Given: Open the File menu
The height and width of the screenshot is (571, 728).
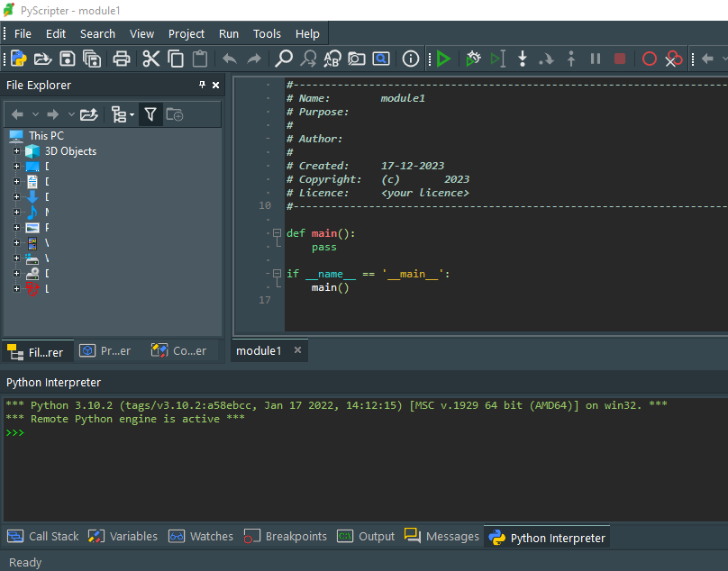Looking at the screenshot, I should tap(23, 34).
